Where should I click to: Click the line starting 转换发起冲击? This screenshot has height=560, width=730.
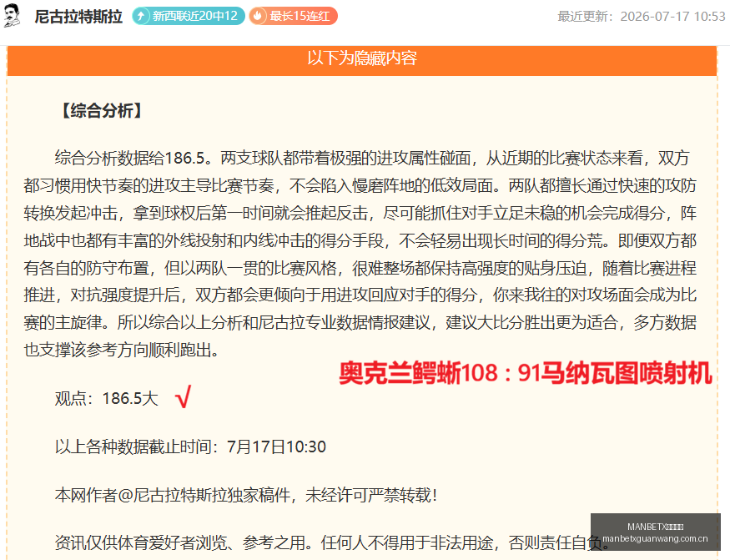tap(360, 213)
